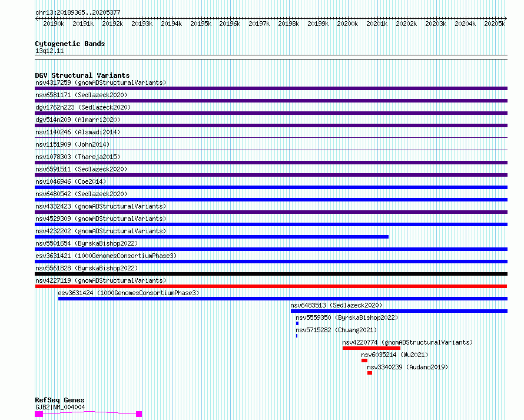Click the small red nsv3340239 bar
Image resolution: width=524 pixels, height=420 pixels.
[370, 373]
